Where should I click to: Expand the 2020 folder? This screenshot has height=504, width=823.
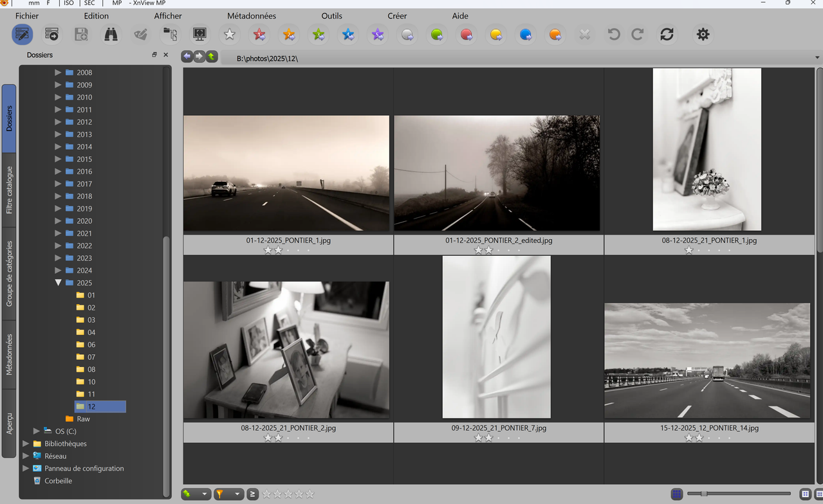point(58,221)
